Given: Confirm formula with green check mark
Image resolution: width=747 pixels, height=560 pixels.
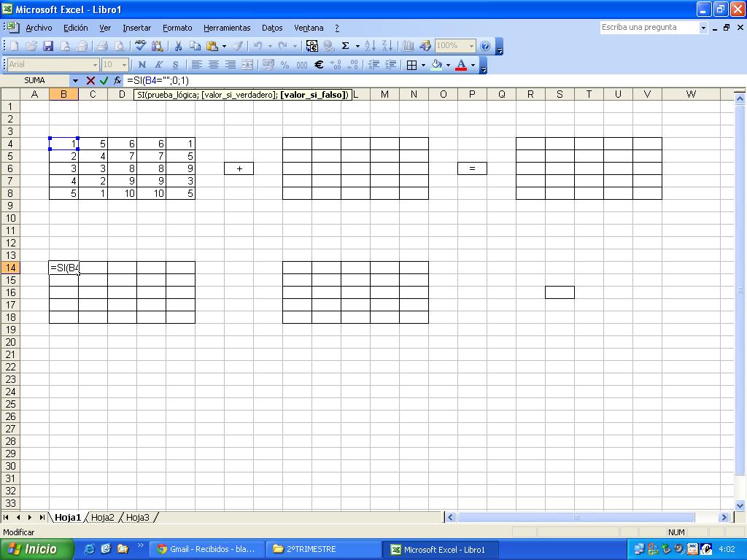Looking at the screenshot, I should pos(104,80).
